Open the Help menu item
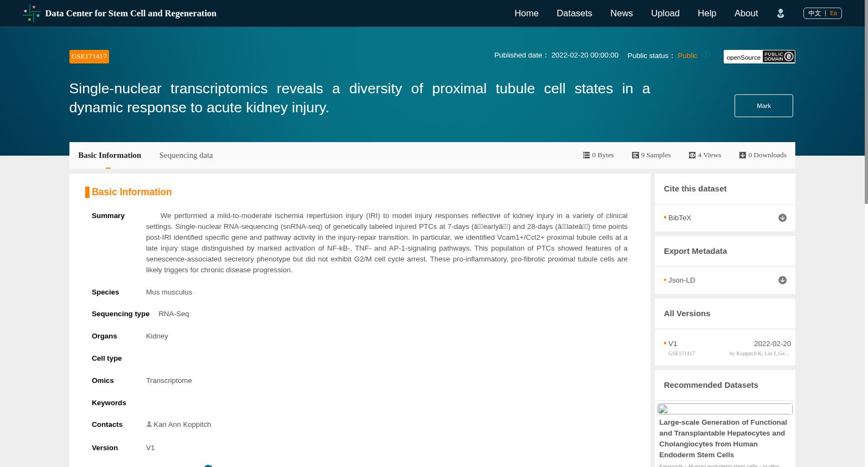Image resolution: width=868 pixels, height=467 pixels. point(707,13)
